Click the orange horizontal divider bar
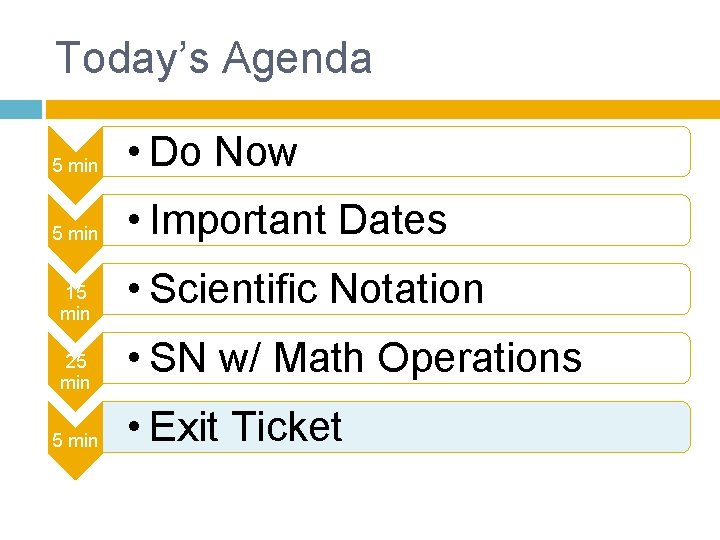This screenshot has height=540, width=720. pos(382,108)
